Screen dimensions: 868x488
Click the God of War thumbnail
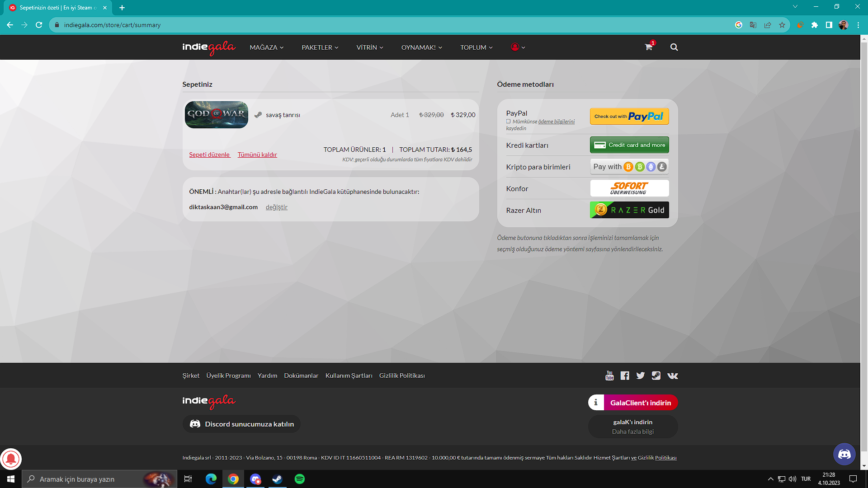pos(217,115)
